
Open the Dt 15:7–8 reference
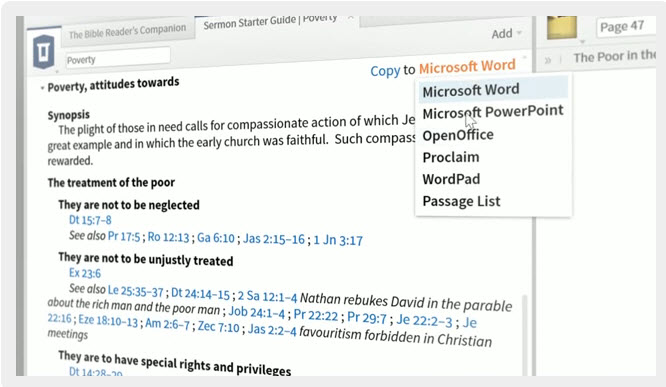[90, 220]
